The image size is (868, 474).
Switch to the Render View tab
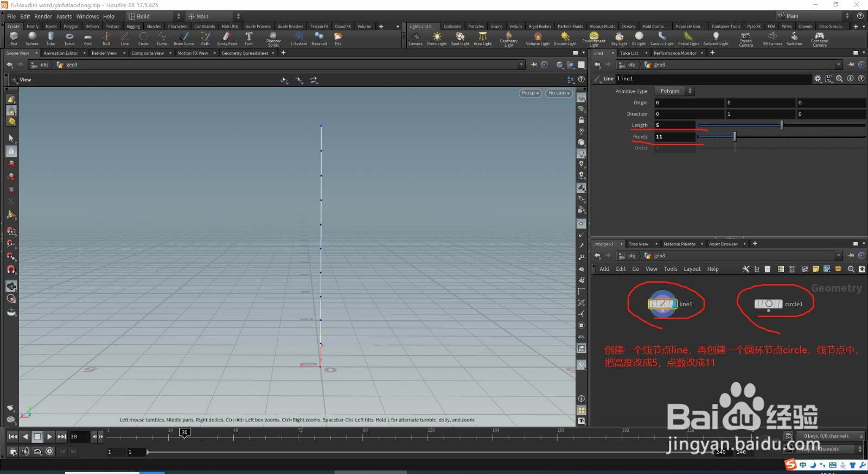(104, 53)
